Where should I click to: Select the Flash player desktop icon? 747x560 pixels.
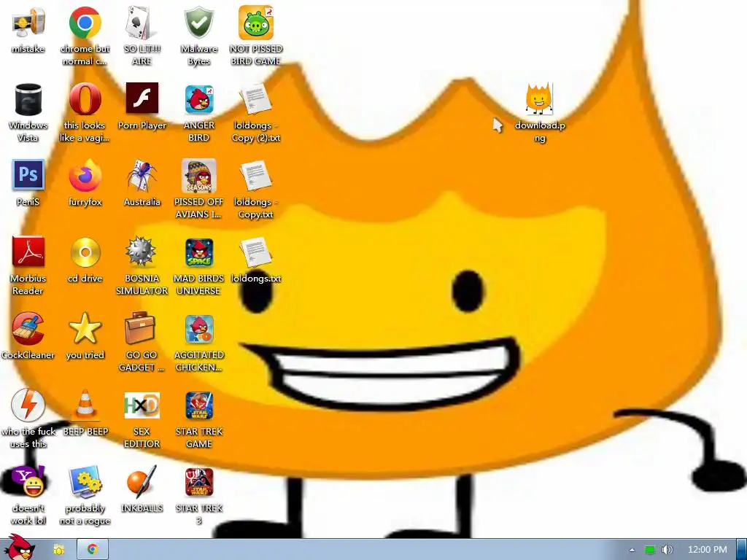pyautogui.click(x=142, y=98)
